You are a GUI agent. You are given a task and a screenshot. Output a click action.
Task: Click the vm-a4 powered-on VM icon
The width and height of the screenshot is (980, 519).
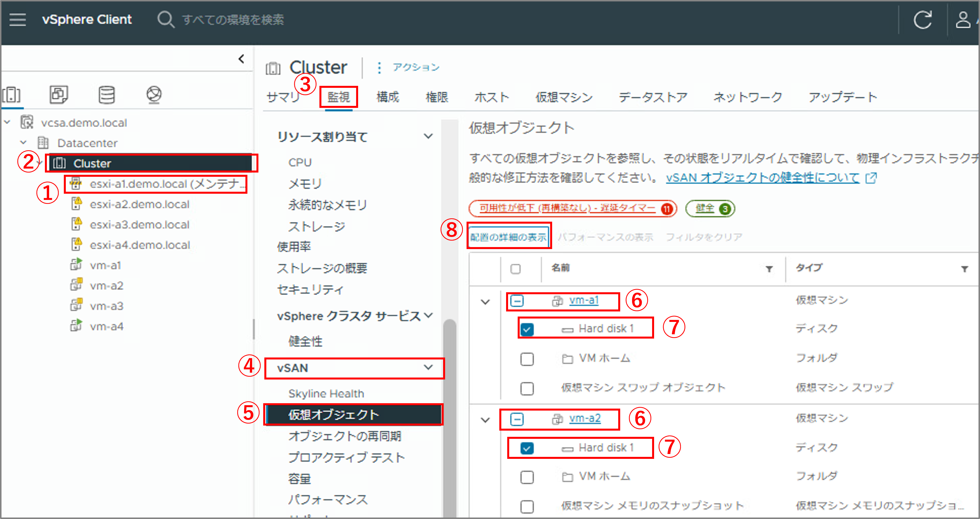pos(76,326)
